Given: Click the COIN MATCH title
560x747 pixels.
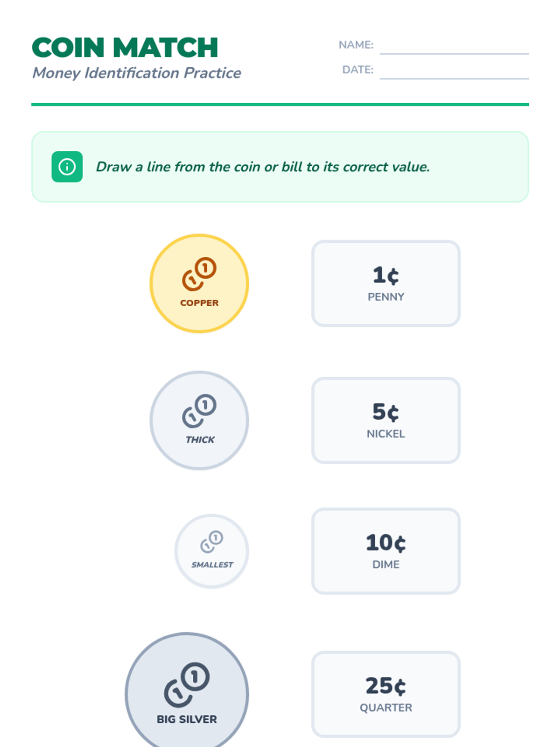Looking at the screenshot, I should (125, 48).
